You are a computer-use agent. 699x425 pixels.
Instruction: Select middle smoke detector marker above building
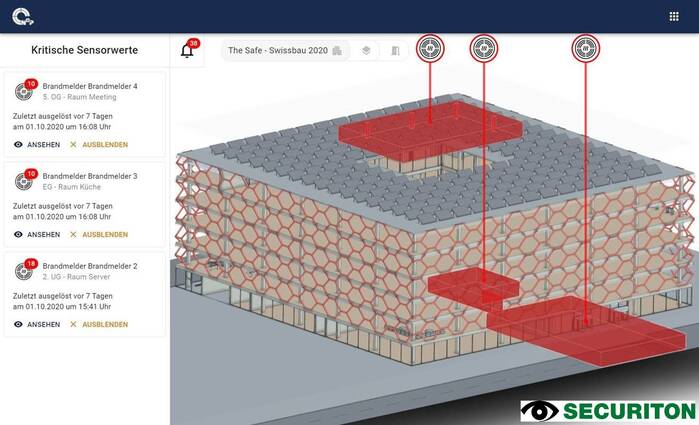484,48
